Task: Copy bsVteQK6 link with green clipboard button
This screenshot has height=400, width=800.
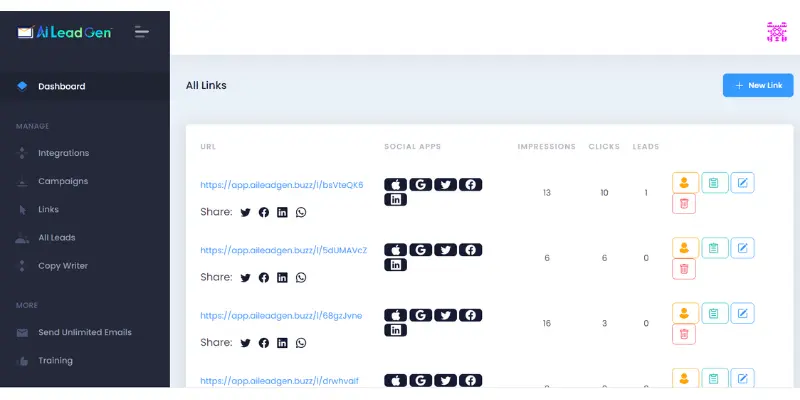Action: click(x=714, y=183)
